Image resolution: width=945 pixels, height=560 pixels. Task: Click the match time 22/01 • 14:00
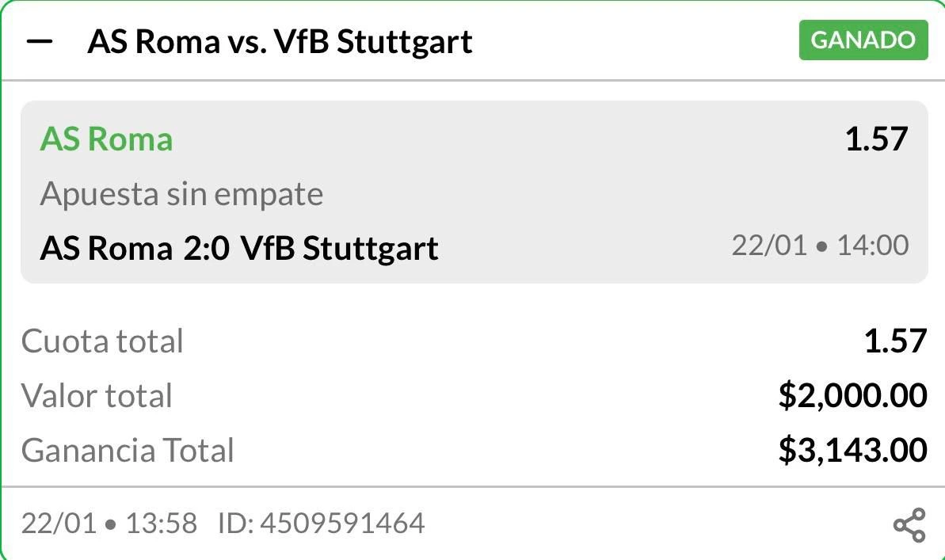[x=820, y=246]
